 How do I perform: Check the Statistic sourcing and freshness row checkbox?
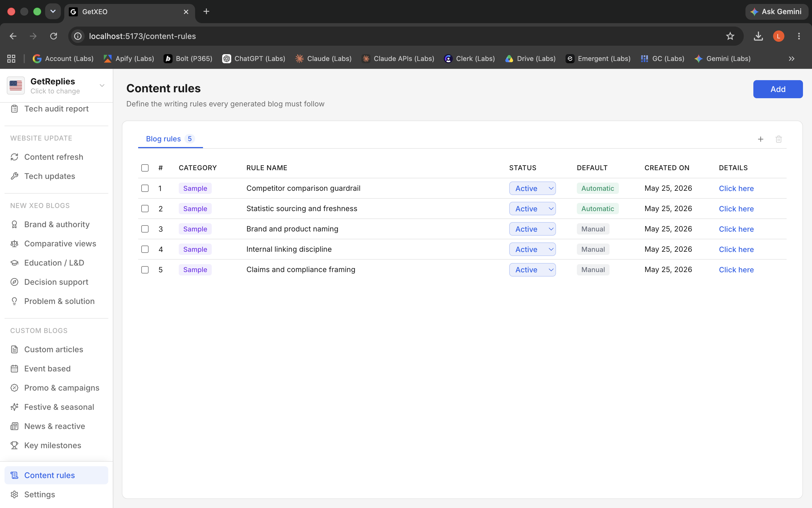(145, 209)
